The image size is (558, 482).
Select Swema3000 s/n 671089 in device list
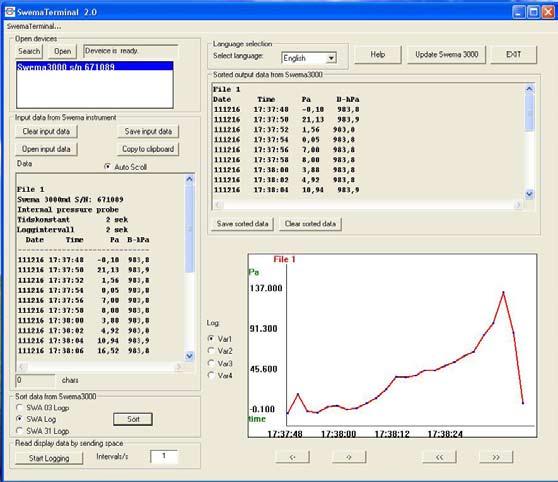pos(95,67)
